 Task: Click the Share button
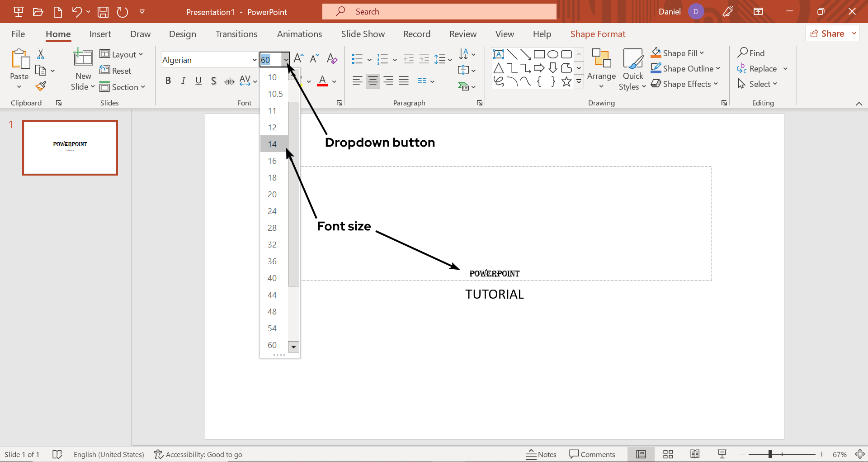point(827,33)
